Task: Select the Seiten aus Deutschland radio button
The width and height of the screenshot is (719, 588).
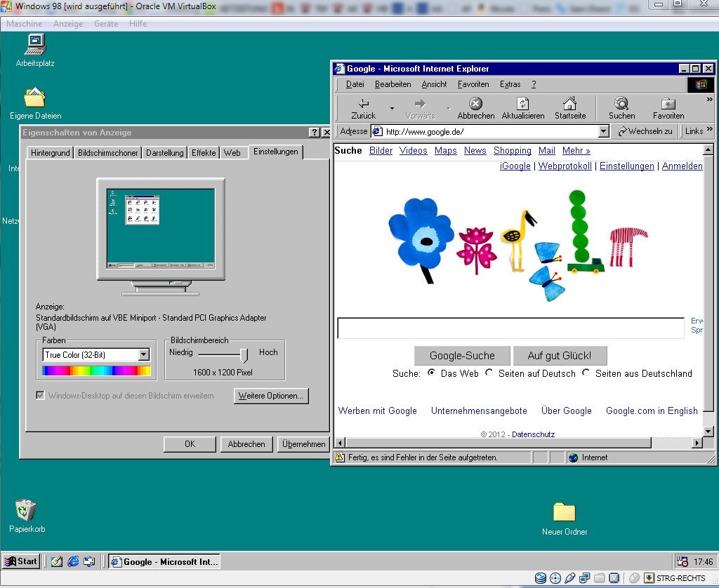Action: (x=586, y=373)
